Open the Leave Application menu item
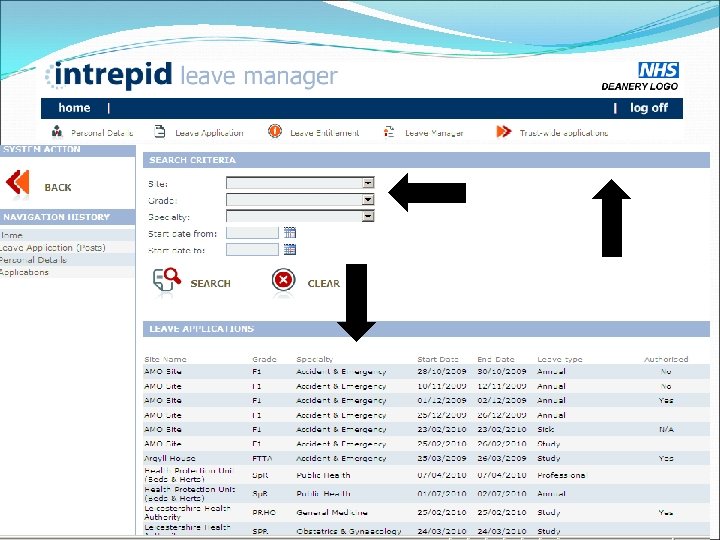Viewport: 720px width, 540px height. click(209, 133)
